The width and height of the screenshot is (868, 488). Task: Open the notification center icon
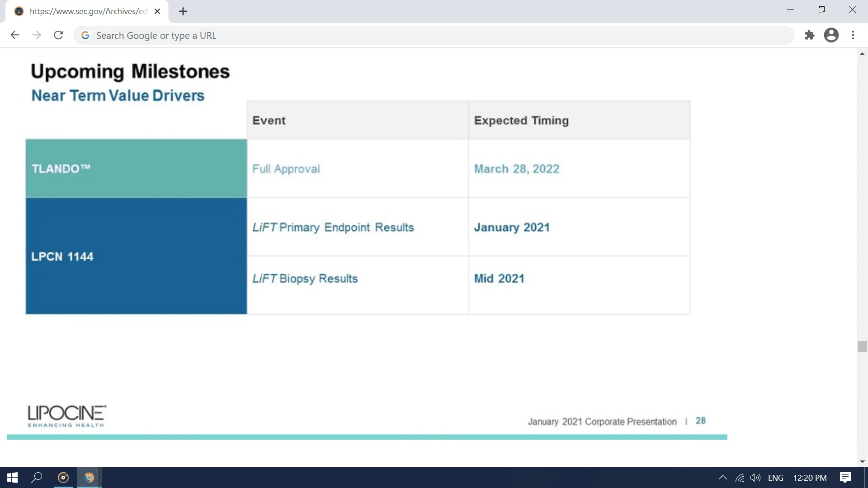point(845,478)
